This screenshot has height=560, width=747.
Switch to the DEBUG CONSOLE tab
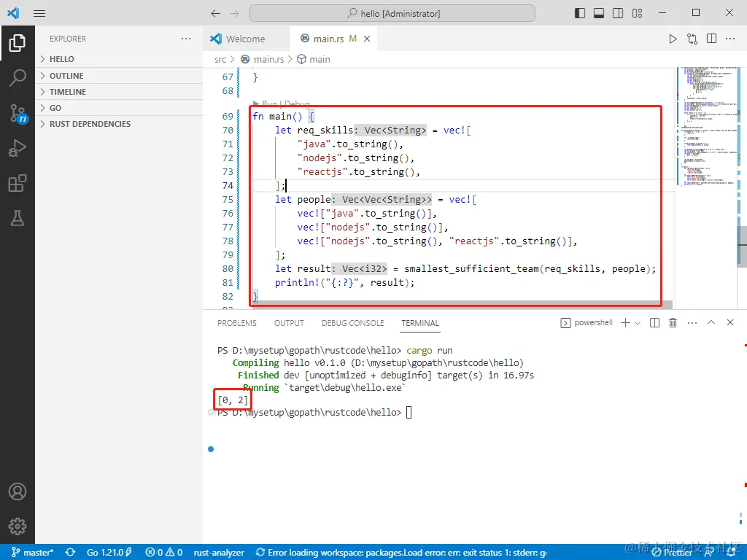coord(352,323)
